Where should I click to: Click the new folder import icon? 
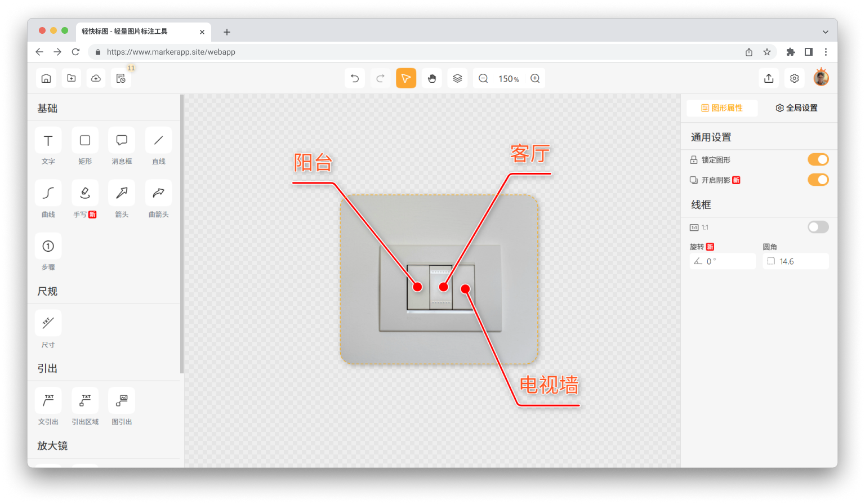coord(72,78)
